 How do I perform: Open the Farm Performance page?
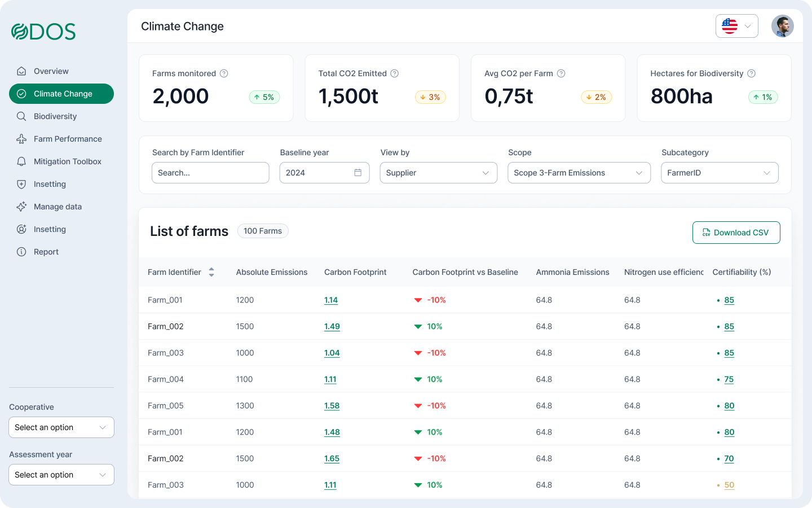(61, 139)
